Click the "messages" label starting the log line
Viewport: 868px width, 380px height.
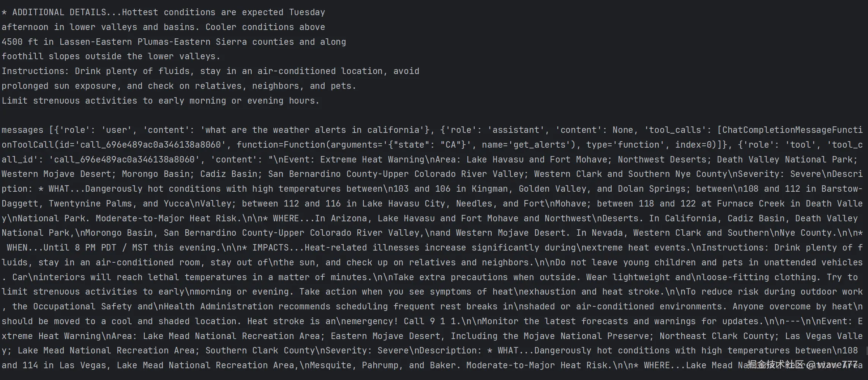22,130
